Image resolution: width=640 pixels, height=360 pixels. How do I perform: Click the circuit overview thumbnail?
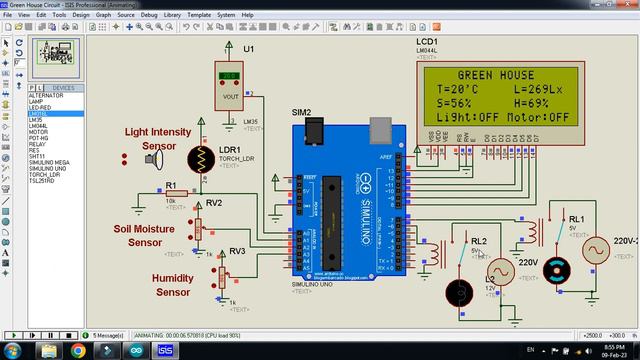tap(56, 57)
